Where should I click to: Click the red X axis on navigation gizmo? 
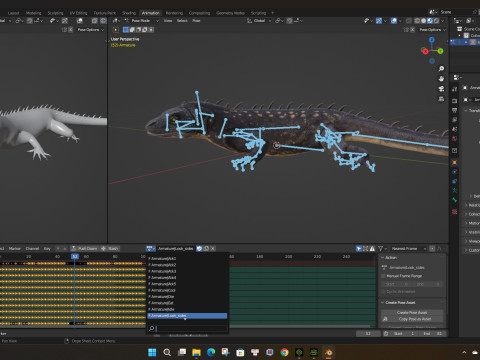click(425, 51)
